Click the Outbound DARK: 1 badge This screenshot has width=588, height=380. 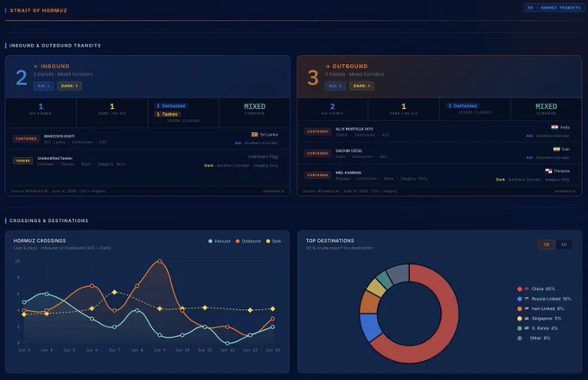coord(361,85)
